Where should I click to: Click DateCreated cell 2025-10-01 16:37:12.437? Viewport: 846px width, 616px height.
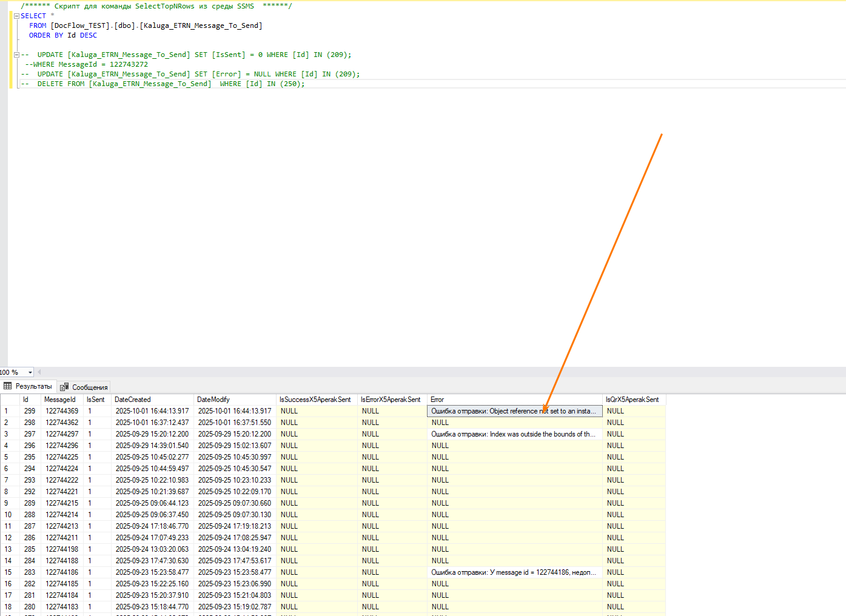[153, 423]
